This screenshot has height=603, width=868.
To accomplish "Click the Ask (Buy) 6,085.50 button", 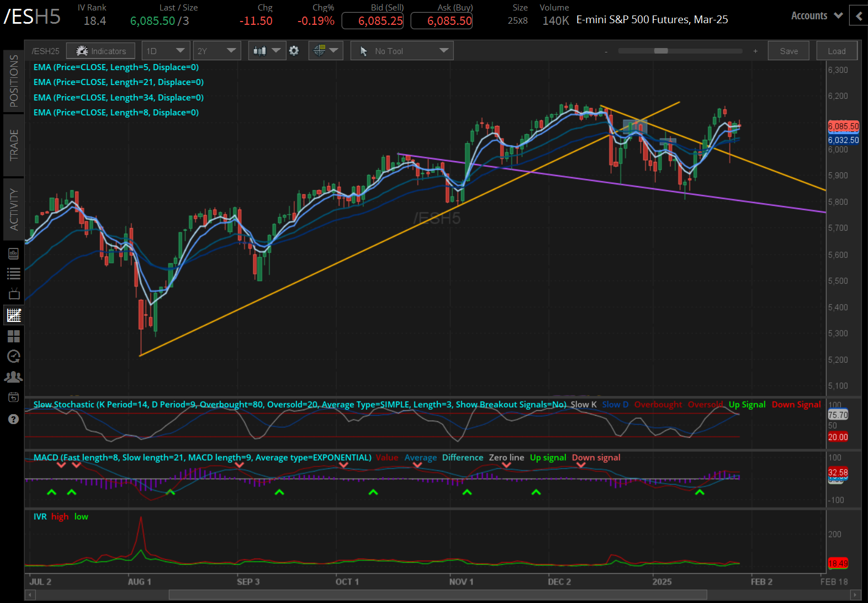I will 442,21.
